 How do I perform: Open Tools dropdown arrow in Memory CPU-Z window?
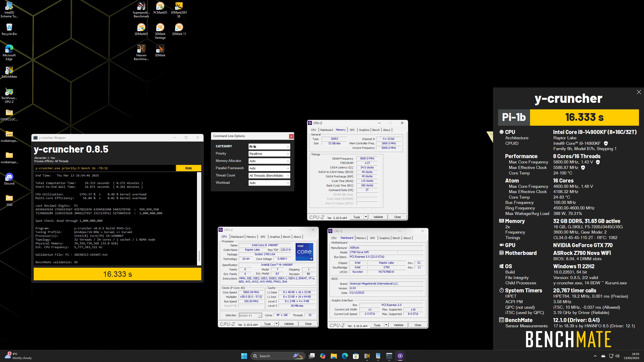[366, 217]
